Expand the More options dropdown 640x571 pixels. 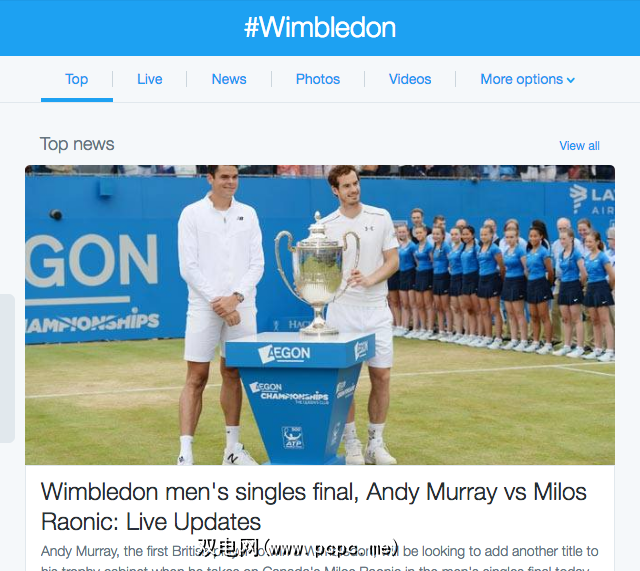528,79
